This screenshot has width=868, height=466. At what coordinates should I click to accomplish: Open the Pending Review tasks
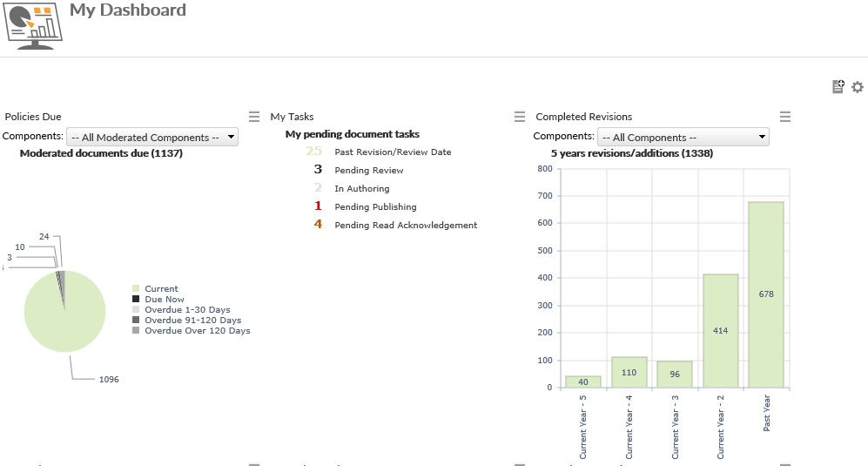[x=369, y=171]
